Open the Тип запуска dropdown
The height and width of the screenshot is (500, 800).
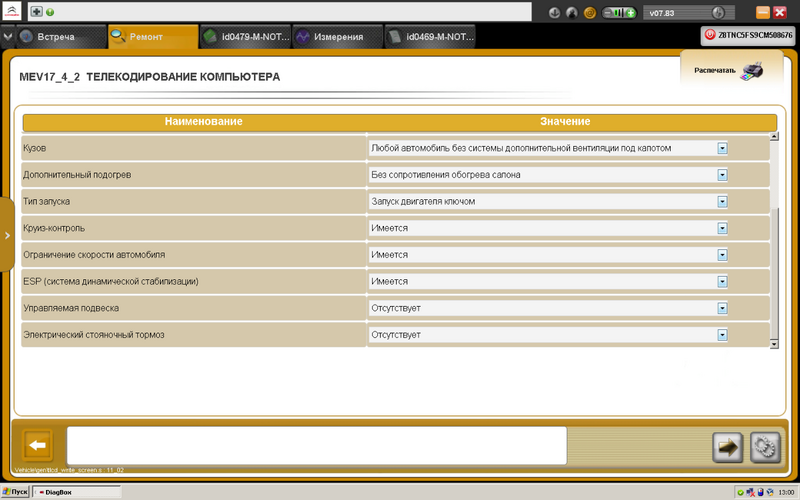click(x=721, y=201)
